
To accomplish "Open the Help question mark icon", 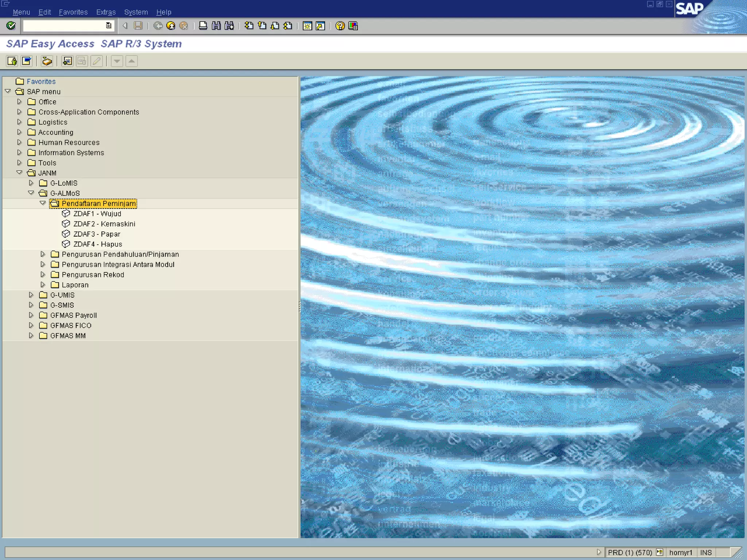I will pos(340,26).
